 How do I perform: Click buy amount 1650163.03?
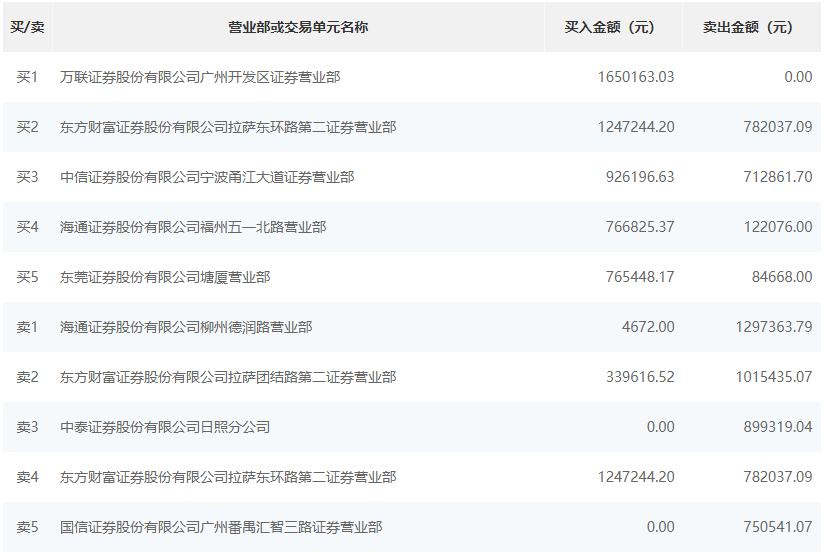[x=636, y=77]
